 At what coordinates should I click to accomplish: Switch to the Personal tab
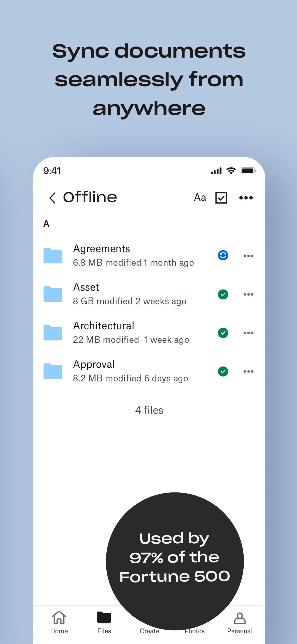tap(240, 623)
